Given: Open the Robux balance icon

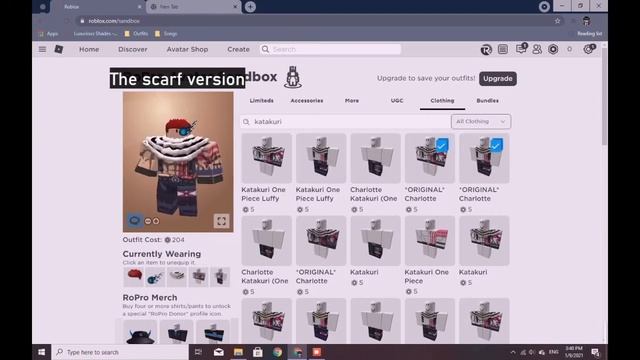Looking at the screenshot, I should click(553, 49).
